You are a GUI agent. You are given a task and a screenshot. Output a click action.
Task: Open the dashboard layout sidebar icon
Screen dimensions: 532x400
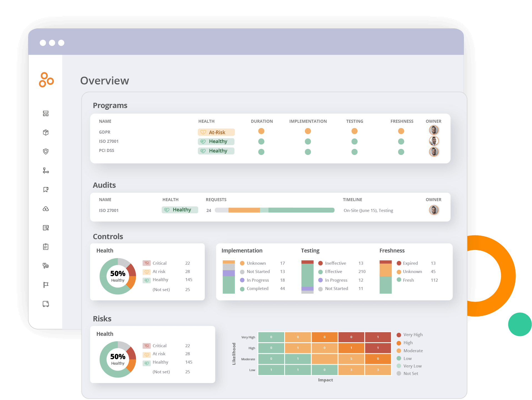coord(46,113)
